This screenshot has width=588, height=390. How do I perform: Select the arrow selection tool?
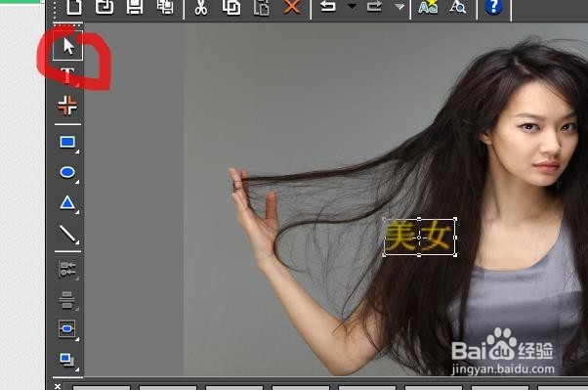[x=67, y=46]
